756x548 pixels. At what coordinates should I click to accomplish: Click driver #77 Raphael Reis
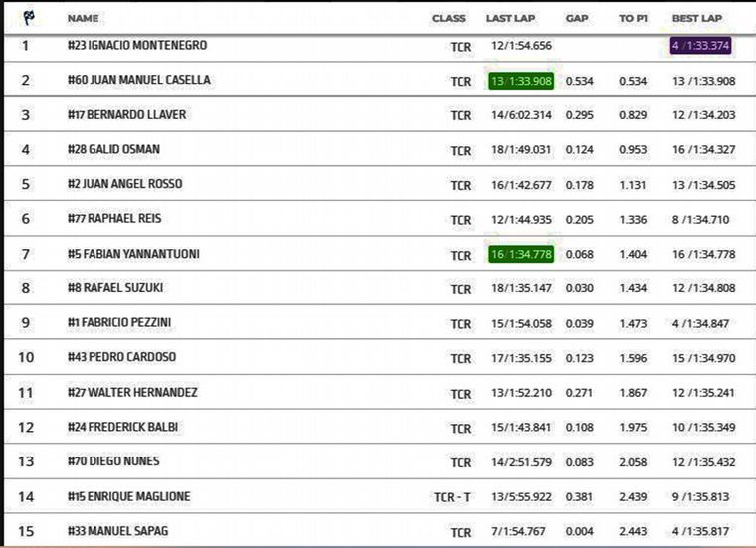pyautogui.click(x=115, y=219)
